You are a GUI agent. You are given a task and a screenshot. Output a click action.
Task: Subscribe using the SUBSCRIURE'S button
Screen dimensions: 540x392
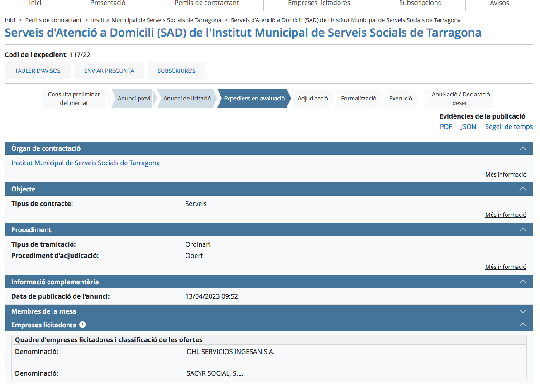[177, 71]
